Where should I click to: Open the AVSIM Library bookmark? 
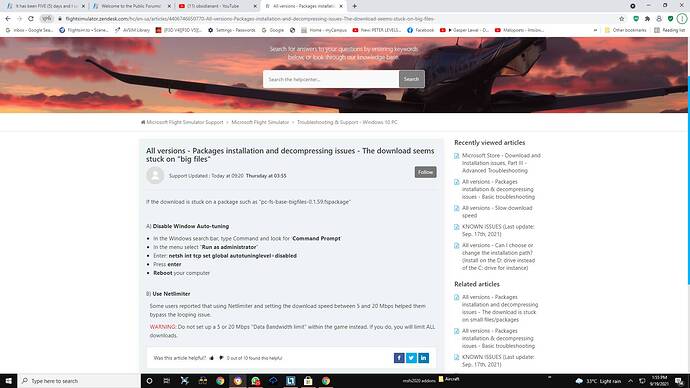point(132,30)
